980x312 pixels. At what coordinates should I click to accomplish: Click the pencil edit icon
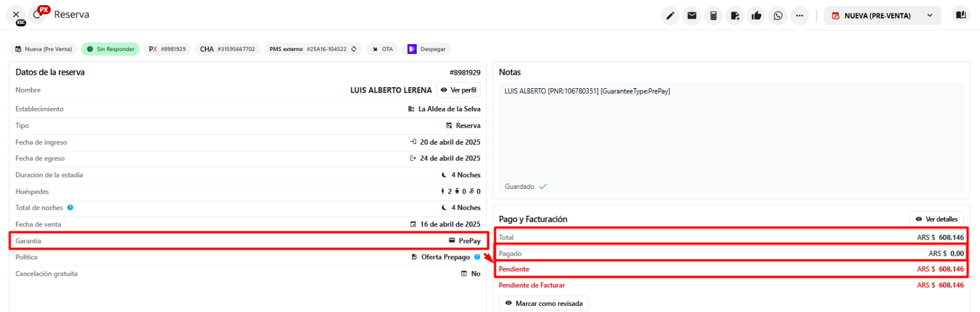[x=670, y=16]
